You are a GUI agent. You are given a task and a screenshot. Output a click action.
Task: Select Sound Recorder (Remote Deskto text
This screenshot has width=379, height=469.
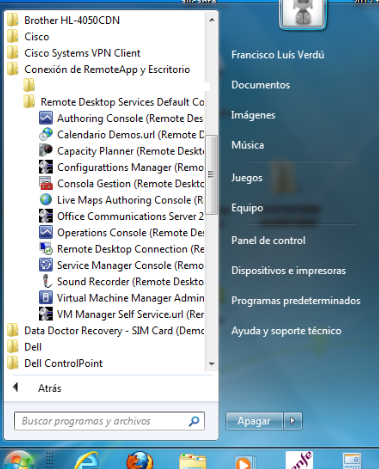tap(130, 282)
